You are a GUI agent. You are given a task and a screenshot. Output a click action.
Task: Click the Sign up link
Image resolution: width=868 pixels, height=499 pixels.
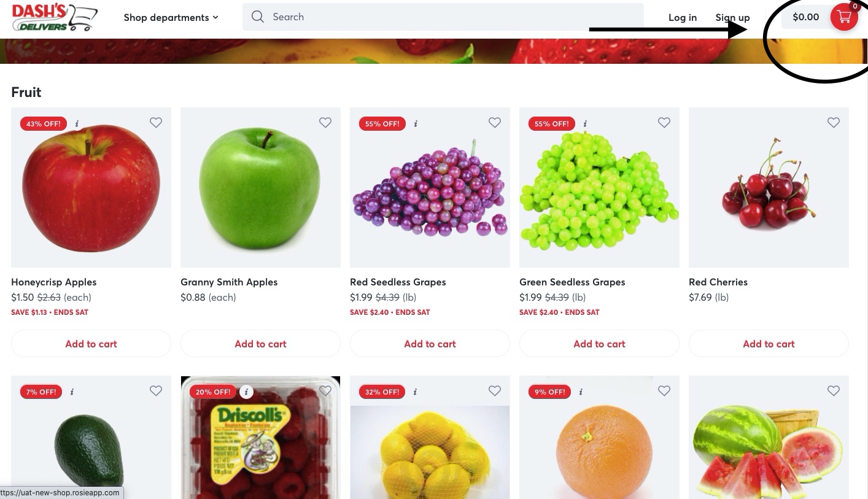732,17
